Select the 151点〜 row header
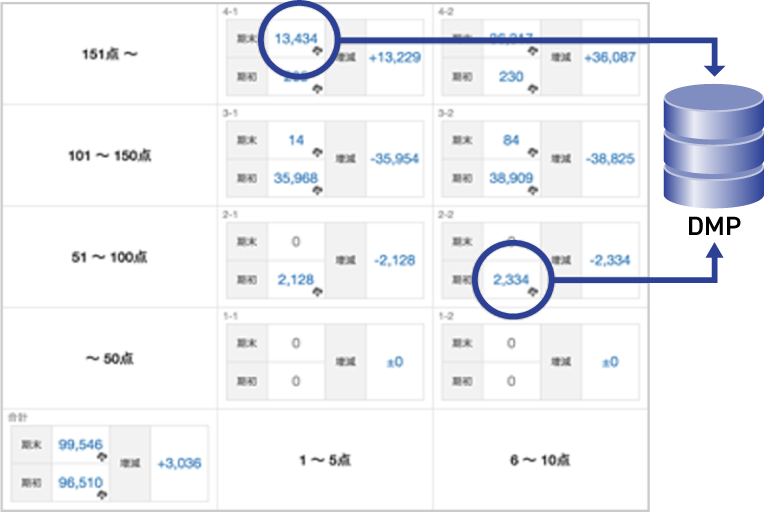 point(110,54)
